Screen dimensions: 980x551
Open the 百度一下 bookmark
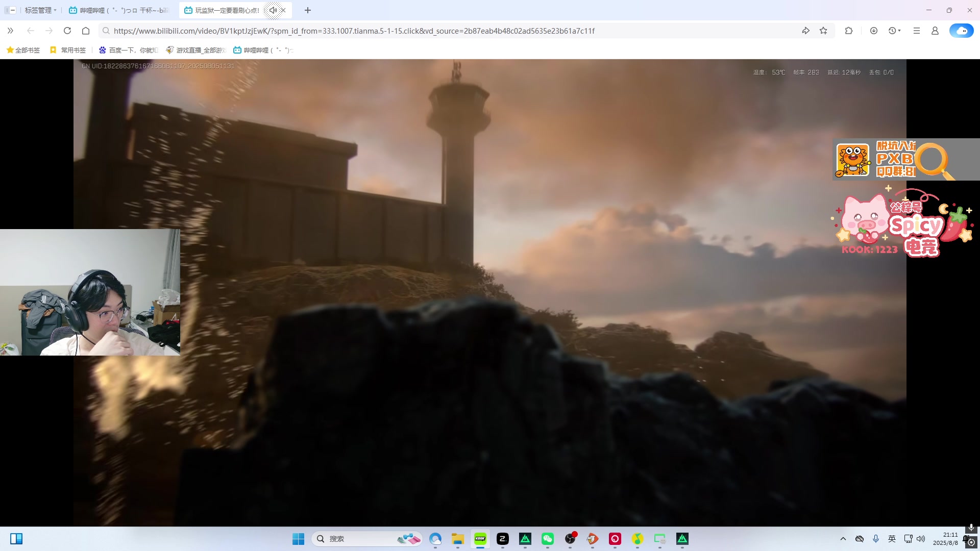129,50
